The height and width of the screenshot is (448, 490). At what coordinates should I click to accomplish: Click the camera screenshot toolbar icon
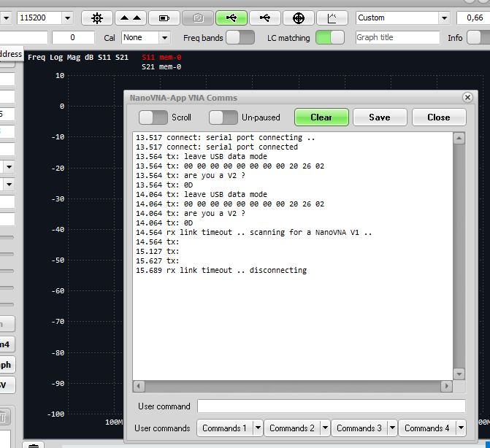point(198,18)
